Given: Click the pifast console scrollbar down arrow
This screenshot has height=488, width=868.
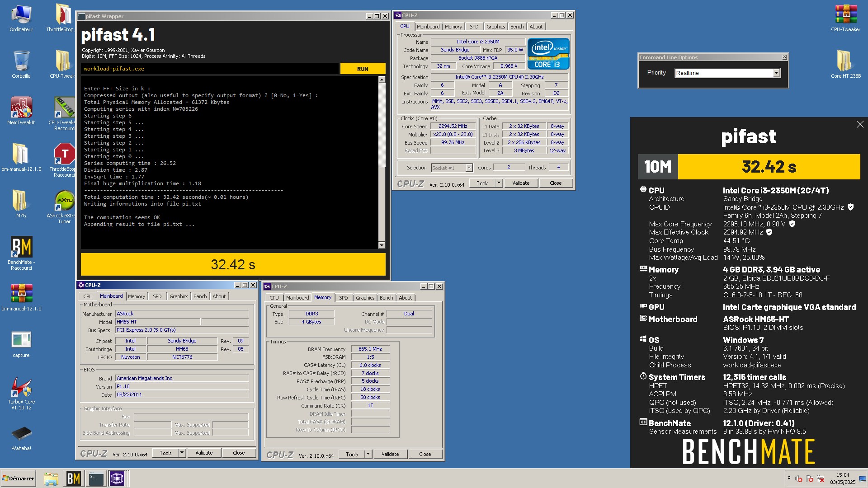Looking at the screenshot, I should click(x=382, y=245).
